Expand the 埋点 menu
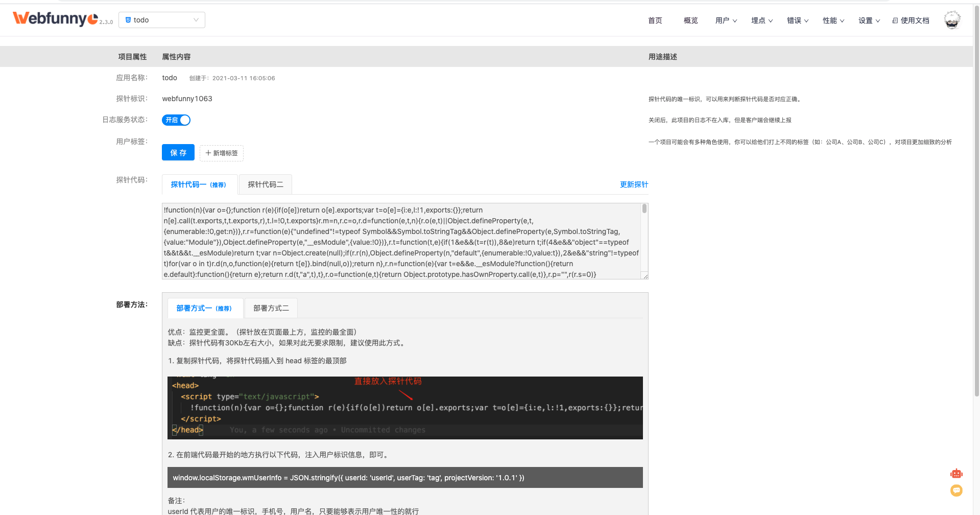This screenshot has height=515, width=980. 761,20
